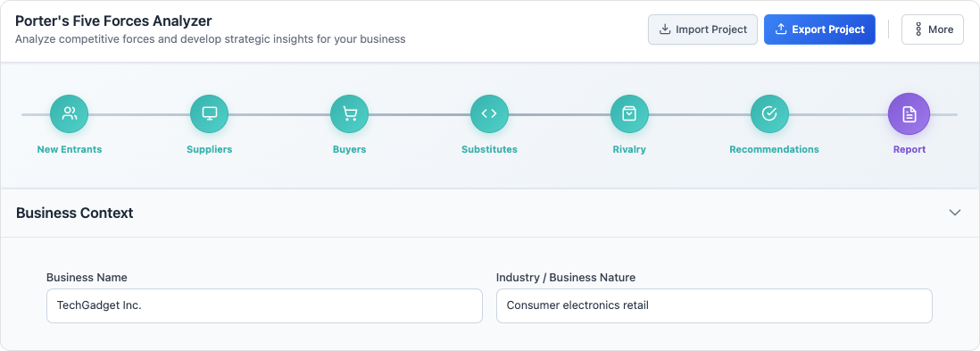Screen dimensions: 980x351
Task: Select the Rivalry shopping bag icon
Action: point(629,113)
